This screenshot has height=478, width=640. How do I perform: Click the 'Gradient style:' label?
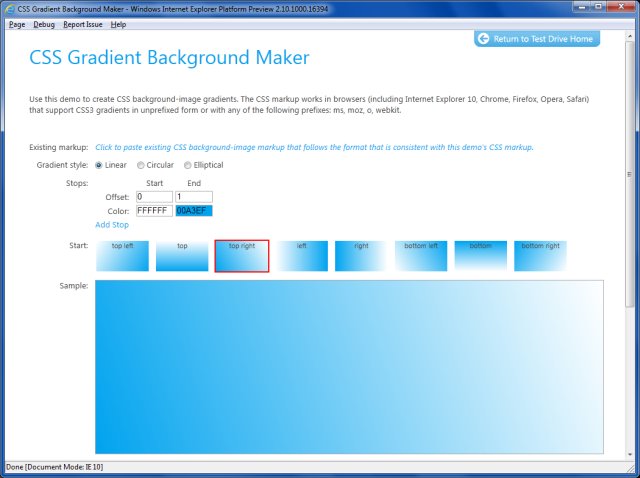[62, 165]
